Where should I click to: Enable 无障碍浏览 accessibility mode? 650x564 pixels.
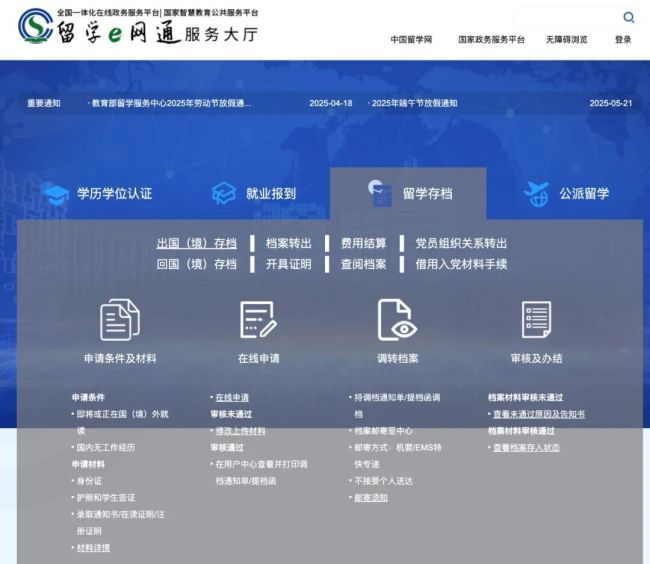[x=567, y=40]
